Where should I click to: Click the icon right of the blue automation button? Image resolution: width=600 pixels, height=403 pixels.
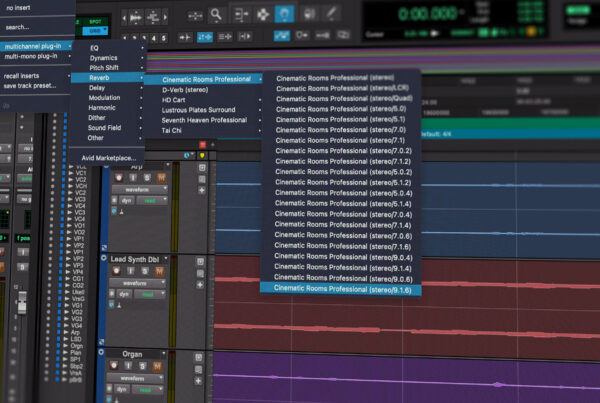pos(302,35)
